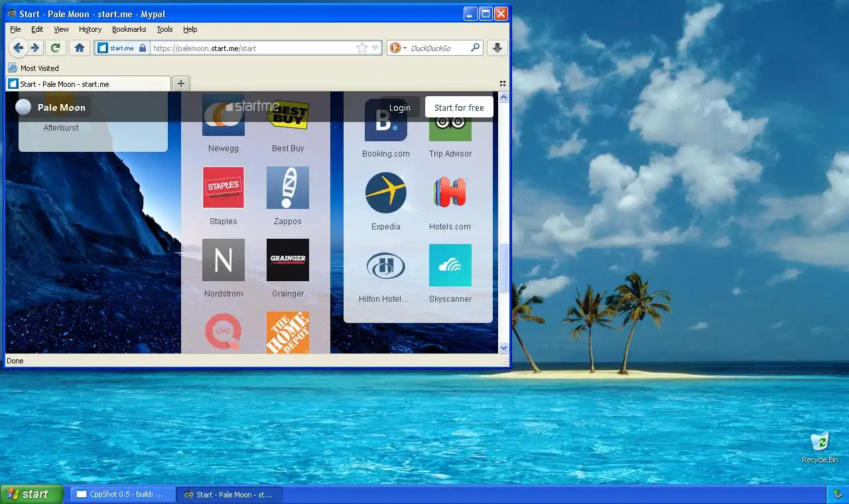
Task: Open the Tools menu
Action: (x=164, y=29)
